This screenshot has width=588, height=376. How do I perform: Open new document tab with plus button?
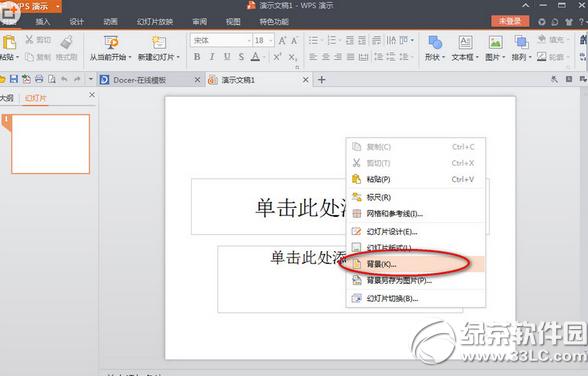321,79
